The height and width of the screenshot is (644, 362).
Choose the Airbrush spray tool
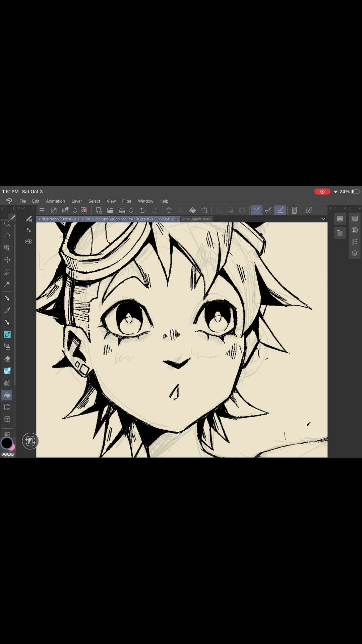click(7, 347)
